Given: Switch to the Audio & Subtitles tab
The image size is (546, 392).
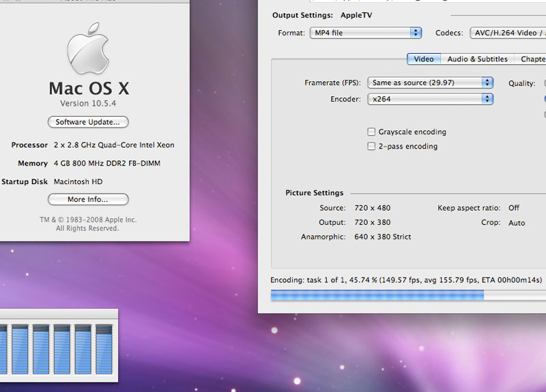Looking at the screenshot, I should [477, 59].
